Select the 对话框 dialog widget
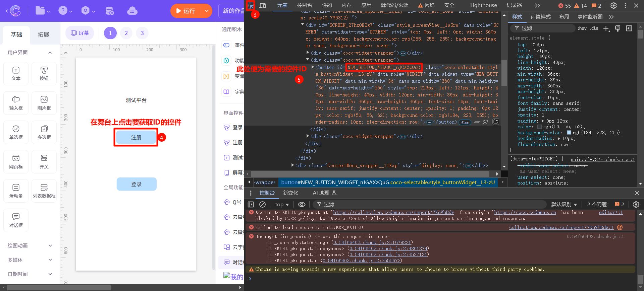 pyautogui.click(x=16, y=220)
